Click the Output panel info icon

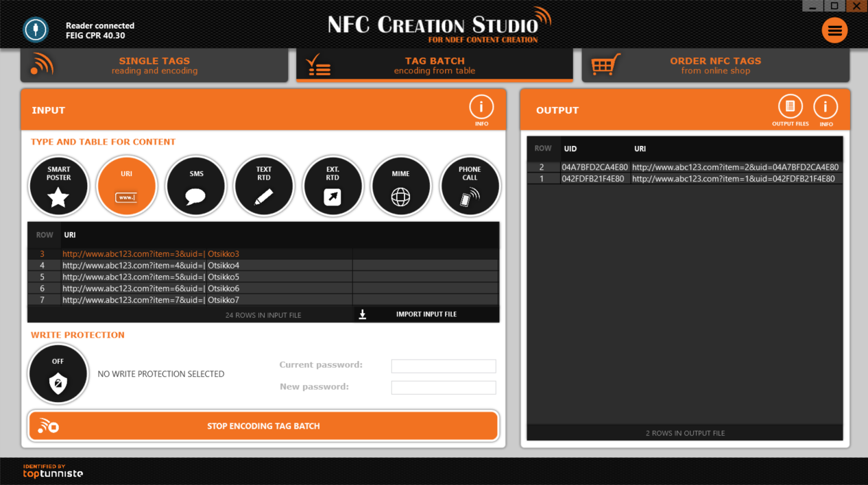pyautogui.click(x=825, y=107)
